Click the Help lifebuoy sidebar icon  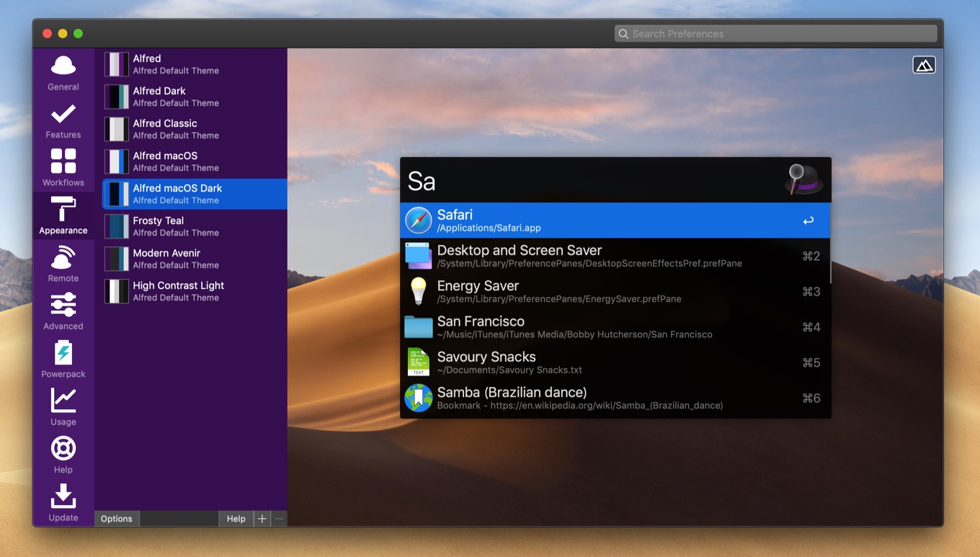coord(63,455)
